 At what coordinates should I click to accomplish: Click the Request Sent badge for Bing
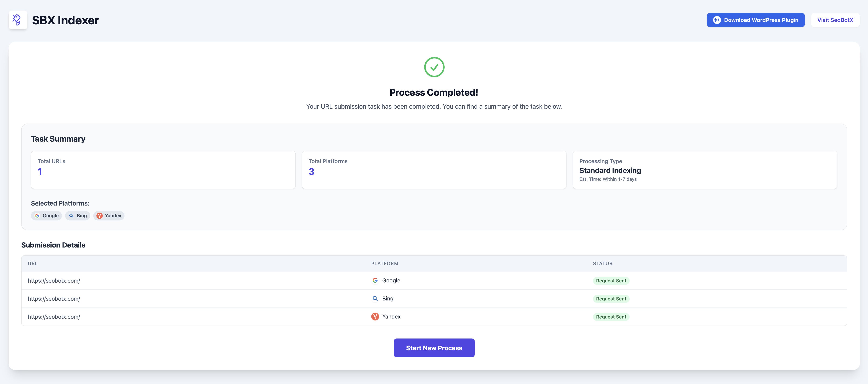coord(611,299)
